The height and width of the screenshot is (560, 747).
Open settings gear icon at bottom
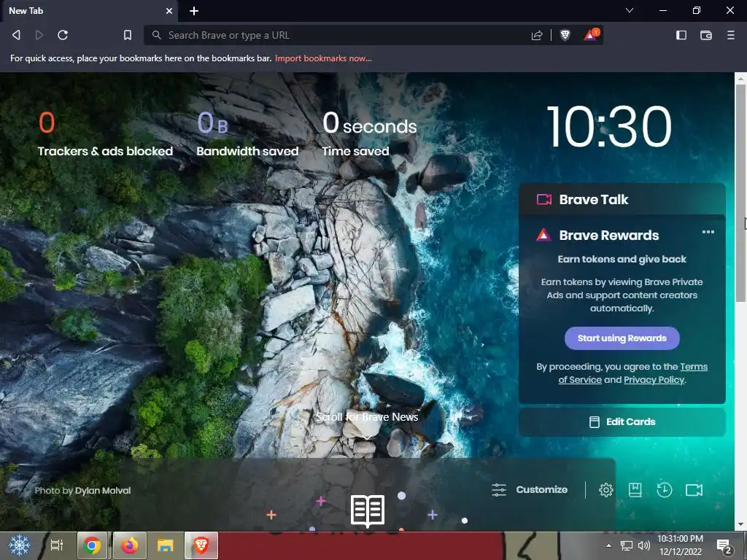tap(606, 489)
